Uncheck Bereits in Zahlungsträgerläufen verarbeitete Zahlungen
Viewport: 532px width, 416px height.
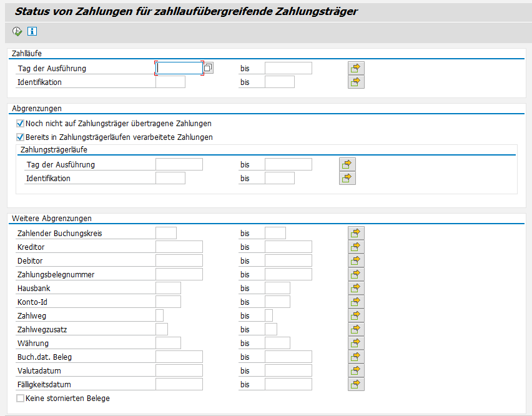pyautogui.click(x=21, y=137)
